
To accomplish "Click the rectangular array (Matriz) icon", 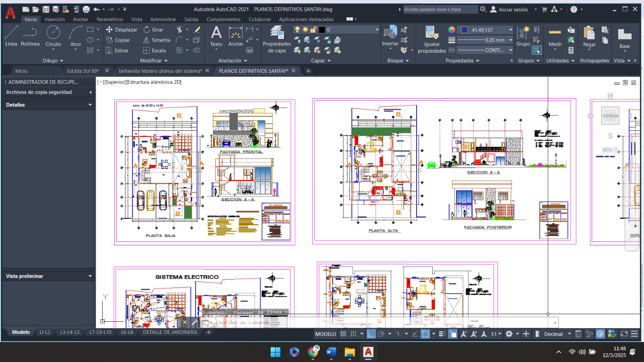I will click(180, 51).
